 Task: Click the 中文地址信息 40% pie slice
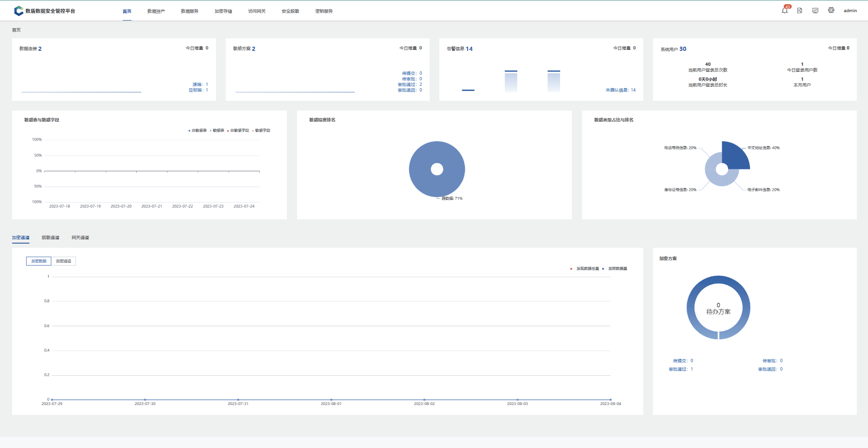tap(735, 156)
